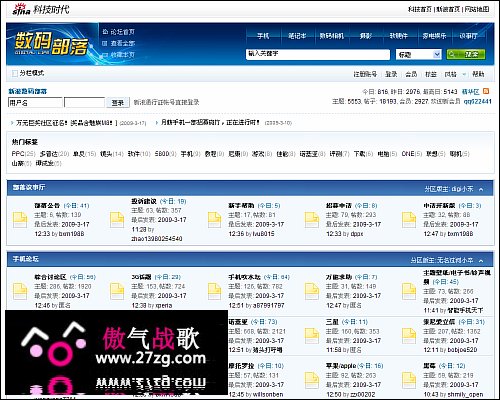Viewport: 500px width, 400px height.
Task: Click the 手机吹水站 forum folder icon
Action: [214, 291]
